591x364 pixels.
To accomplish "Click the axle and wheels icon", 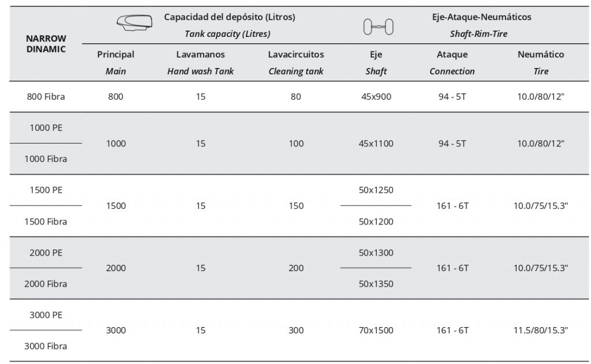I will (x=378, y=26).
